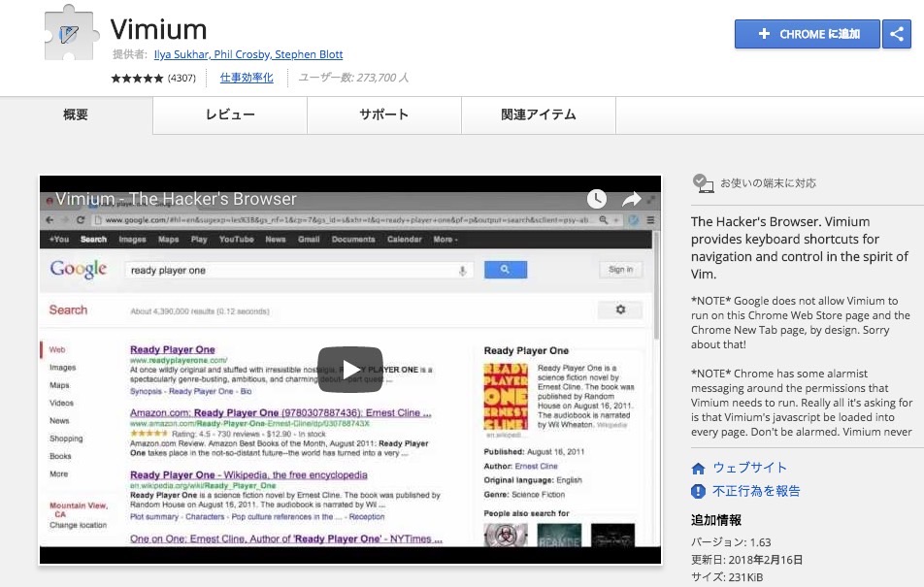Click the Google logo in video
The image size is (924, 587).
tap(79, 270)
